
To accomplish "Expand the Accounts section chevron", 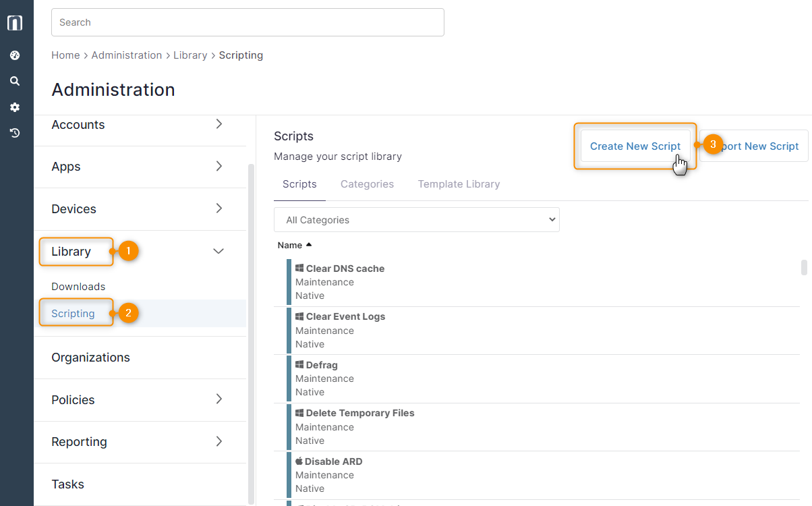I will 219,124.
